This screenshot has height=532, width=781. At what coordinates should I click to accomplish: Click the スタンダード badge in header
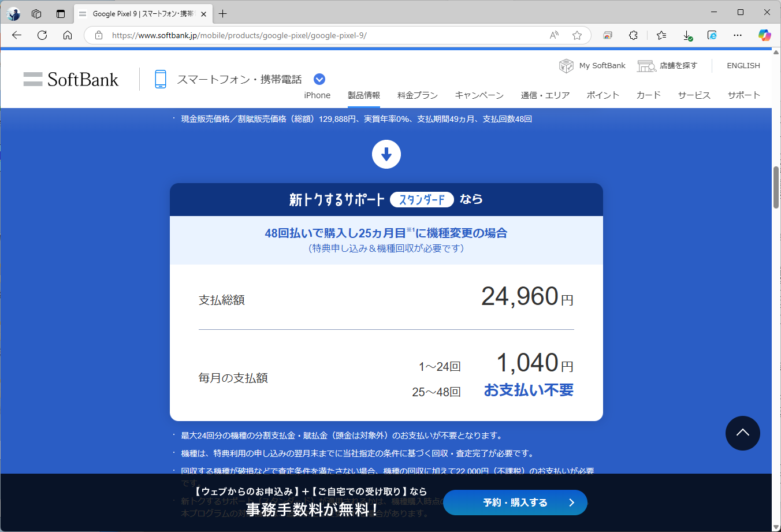tap(422, 199)
